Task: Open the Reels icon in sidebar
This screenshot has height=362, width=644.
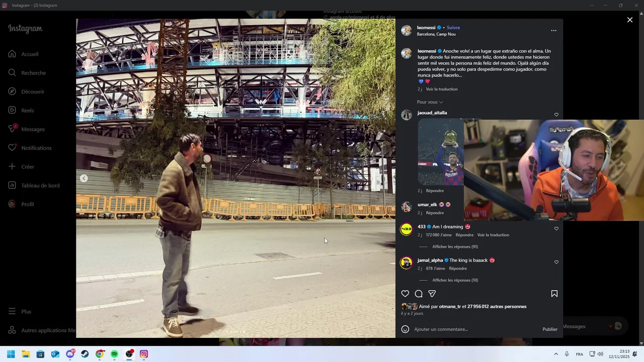Action: pos(12,110)
